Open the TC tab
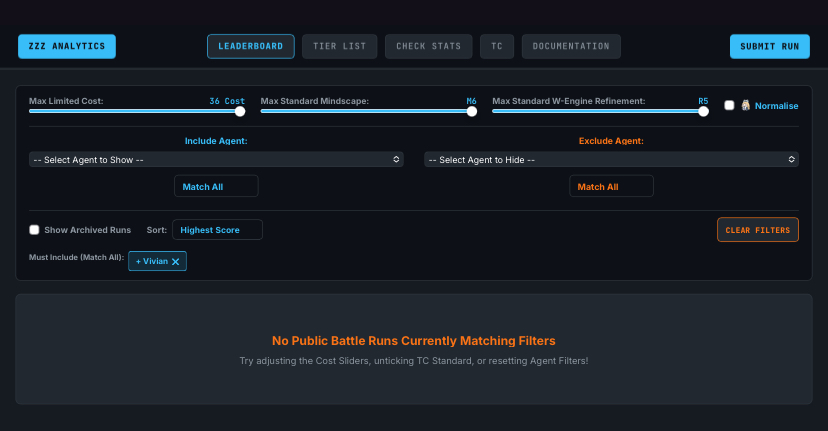The height and width of the screenshot is (431, 828). 497,46
